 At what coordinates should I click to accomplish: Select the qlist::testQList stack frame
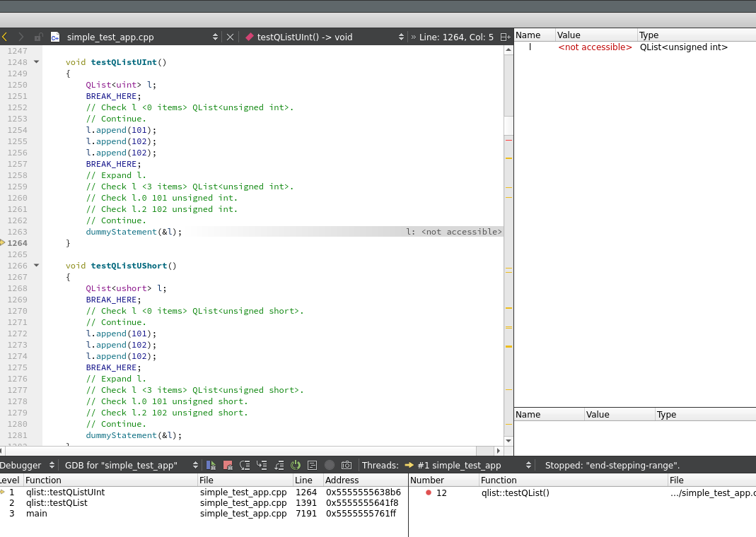57,503
